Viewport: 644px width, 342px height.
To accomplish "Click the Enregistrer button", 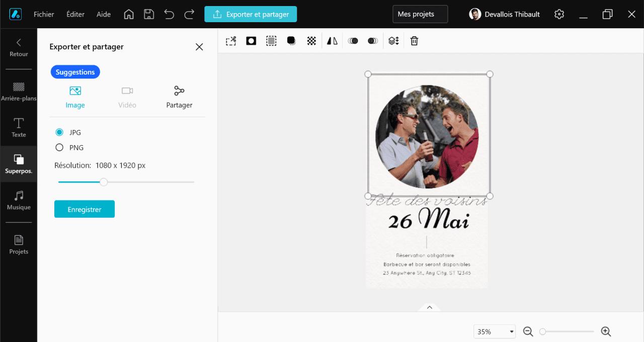I will [84, 209].
